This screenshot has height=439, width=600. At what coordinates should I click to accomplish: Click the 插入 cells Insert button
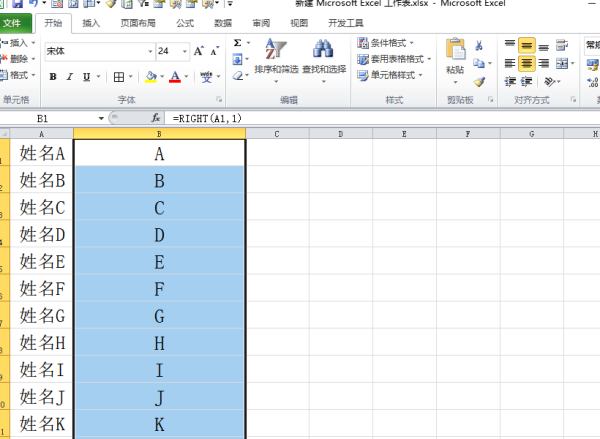18,42
